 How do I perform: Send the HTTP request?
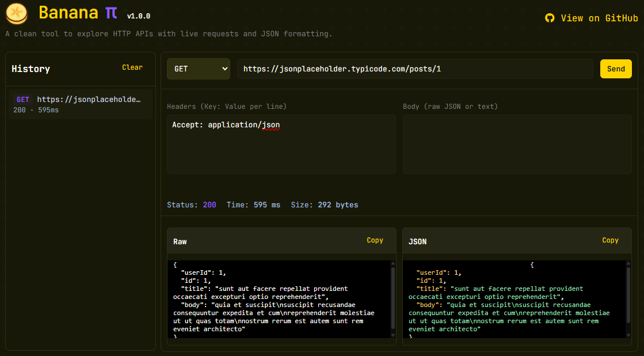coord(616,69)
